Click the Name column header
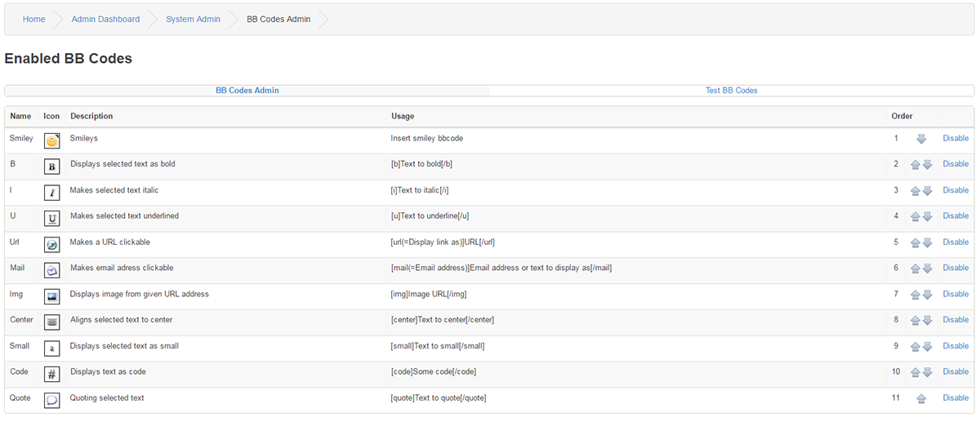The width and height of the screenshot is (980, 422). (x=20, y=116)
